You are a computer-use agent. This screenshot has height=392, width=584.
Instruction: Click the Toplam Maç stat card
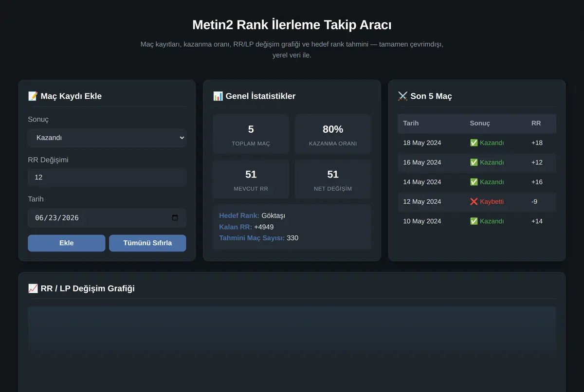click(251, 134)
